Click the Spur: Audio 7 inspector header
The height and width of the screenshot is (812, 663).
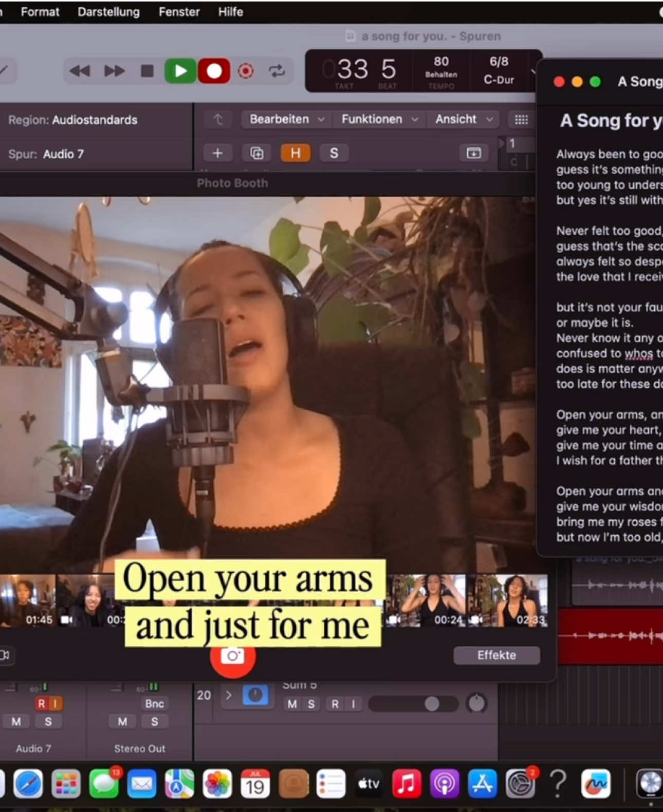46,154
